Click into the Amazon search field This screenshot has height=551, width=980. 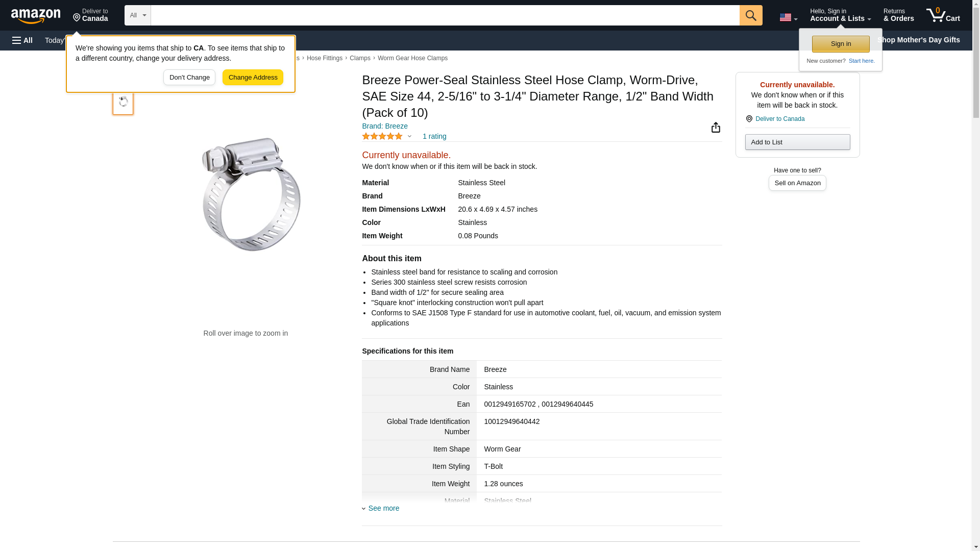click(x=445, y=15)
